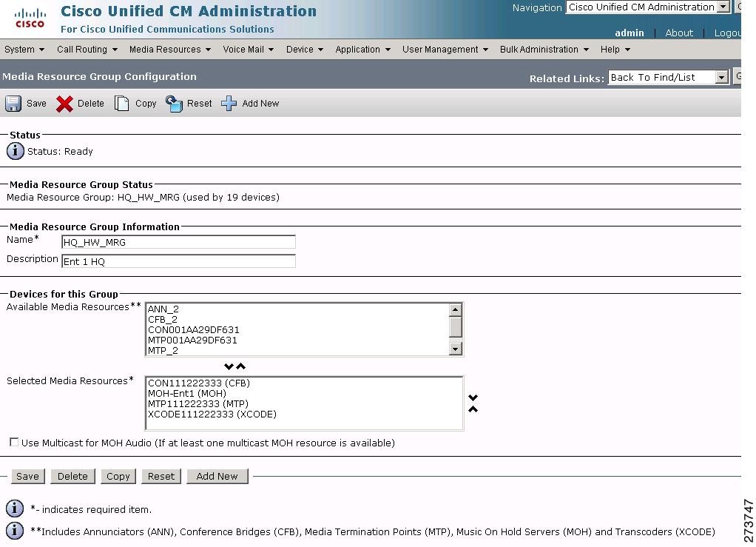
Task: Click info icon beside Annunciators footnote
Action: (x=15, y=531)
